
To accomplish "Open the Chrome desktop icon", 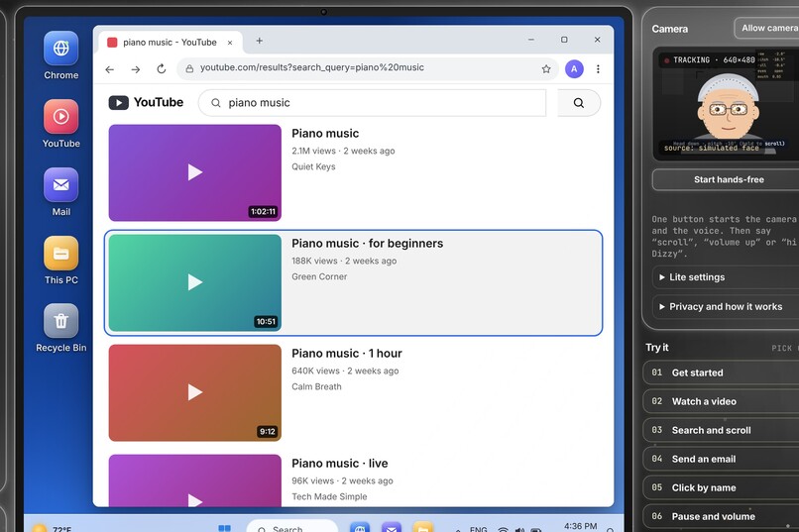I will pyautogui.click(x=61, y=55).
